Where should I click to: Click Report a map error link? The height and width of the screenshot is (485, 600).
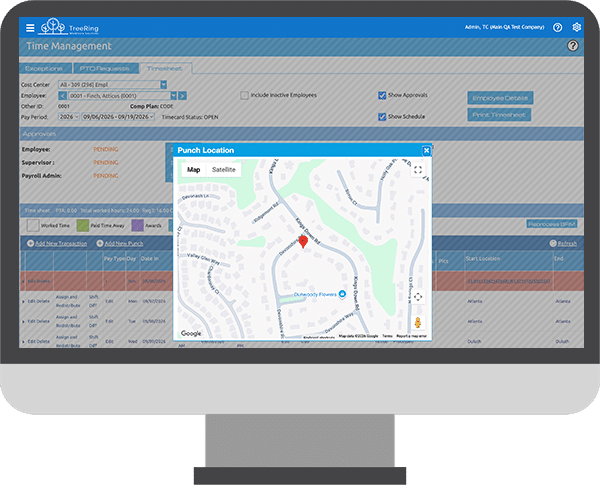coord(411,336)
